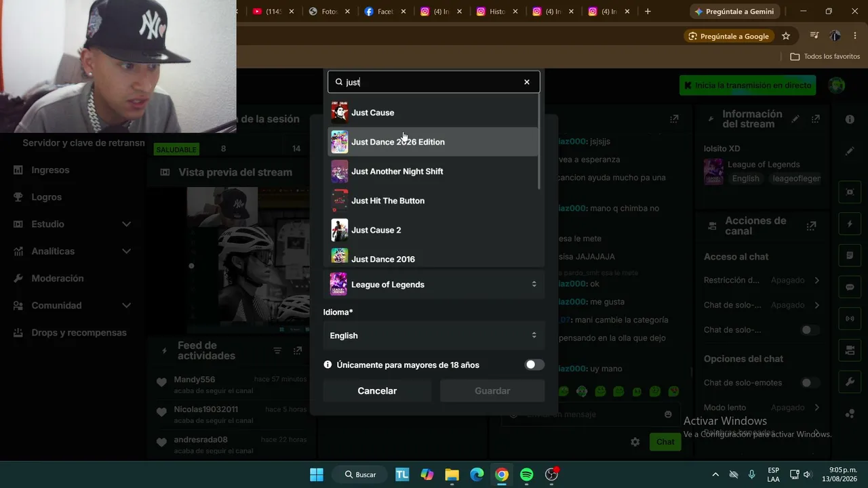Open the Windows Start menu
The image size is (868, 488).
317,474
